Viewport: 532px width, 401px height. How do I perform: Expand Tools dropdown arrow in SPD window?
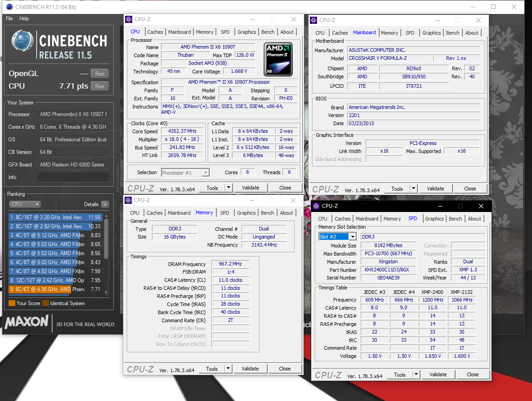416,374
